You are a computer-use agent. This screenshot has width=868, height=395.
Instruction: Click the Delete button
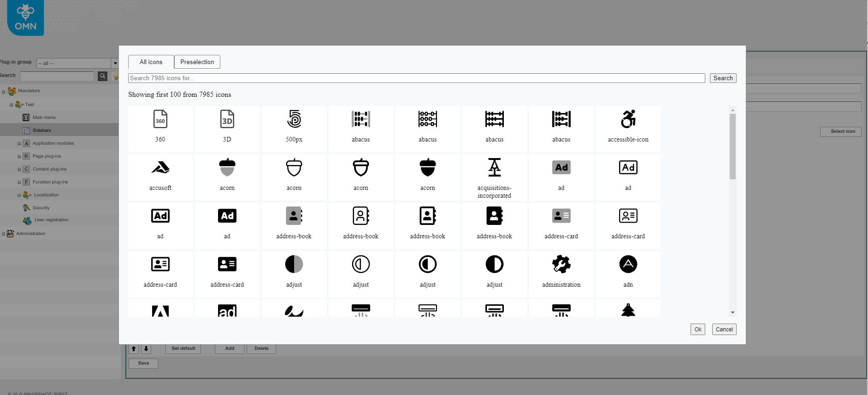261,348
